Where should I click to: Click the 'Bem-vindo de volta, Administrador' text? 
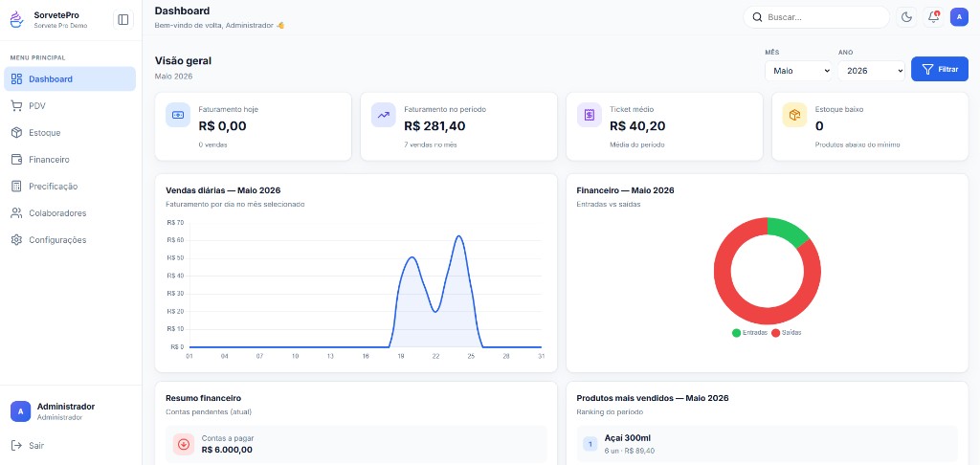tap(215, 26)
